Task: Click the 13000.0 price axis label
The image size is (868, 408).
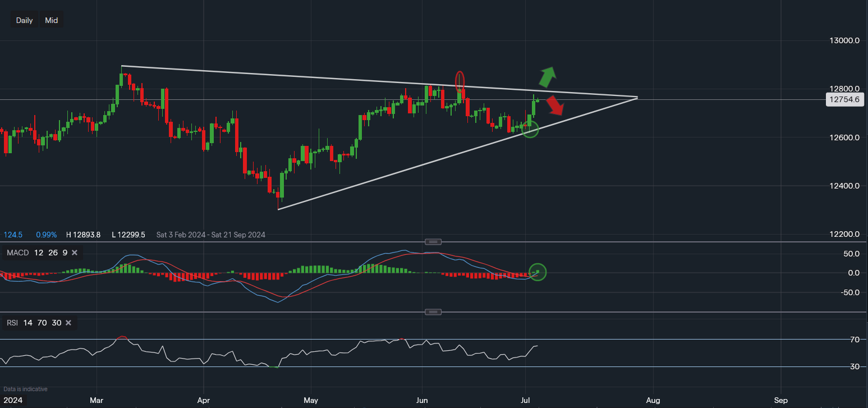Action: click(844, 41)
